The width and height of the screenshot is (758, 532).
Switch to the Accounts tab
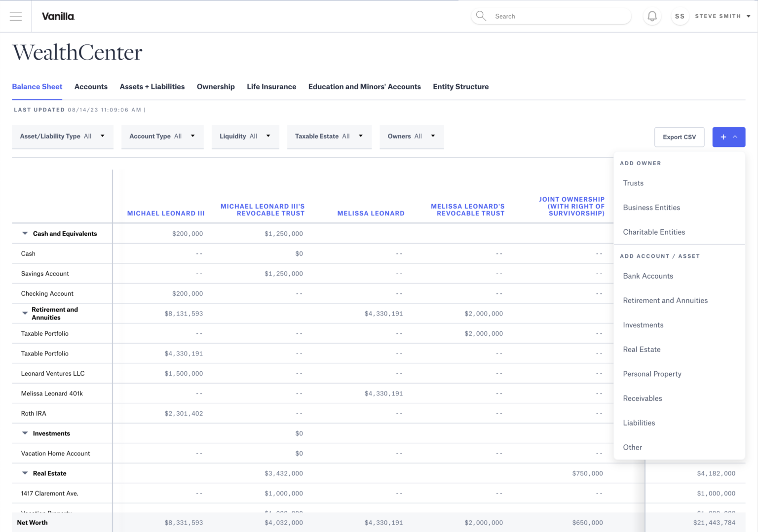point(91,87)
